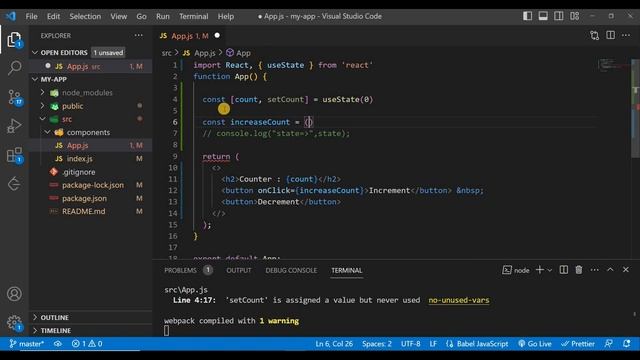Kill terminal with trash icon
The image size is (640, 360).
[579, 270]
